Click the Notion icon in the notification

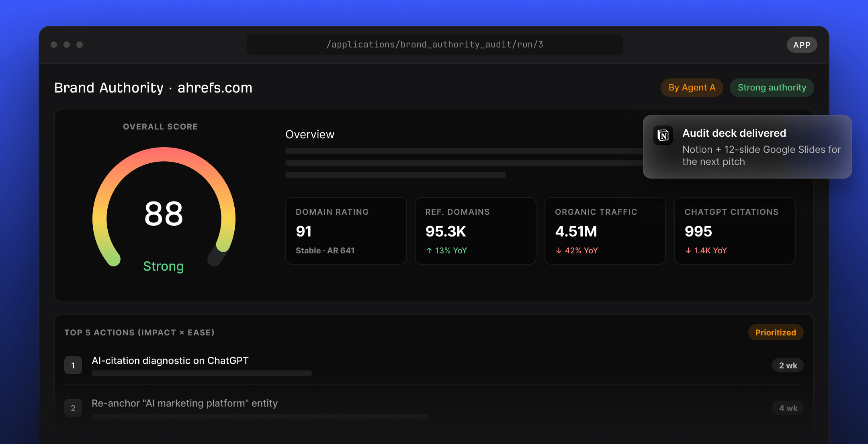(x=663, y=135)
